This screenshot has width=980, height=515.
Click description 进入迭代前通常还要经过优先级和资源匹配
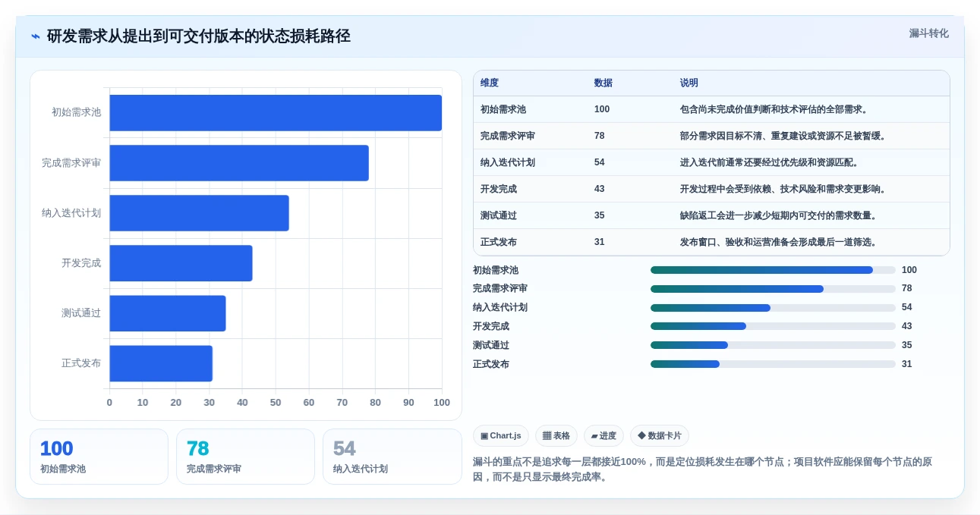769,162
